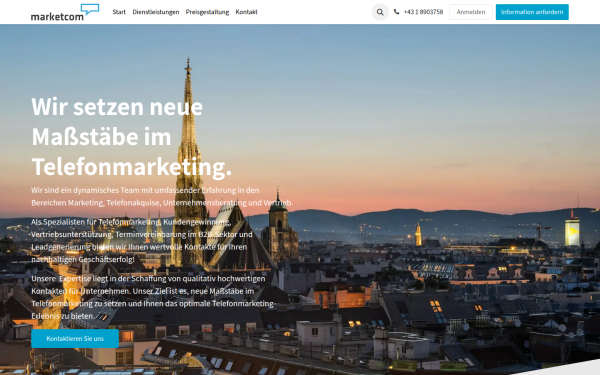
Task: Click the Anmelden button
Action: [x=471, y=12]
